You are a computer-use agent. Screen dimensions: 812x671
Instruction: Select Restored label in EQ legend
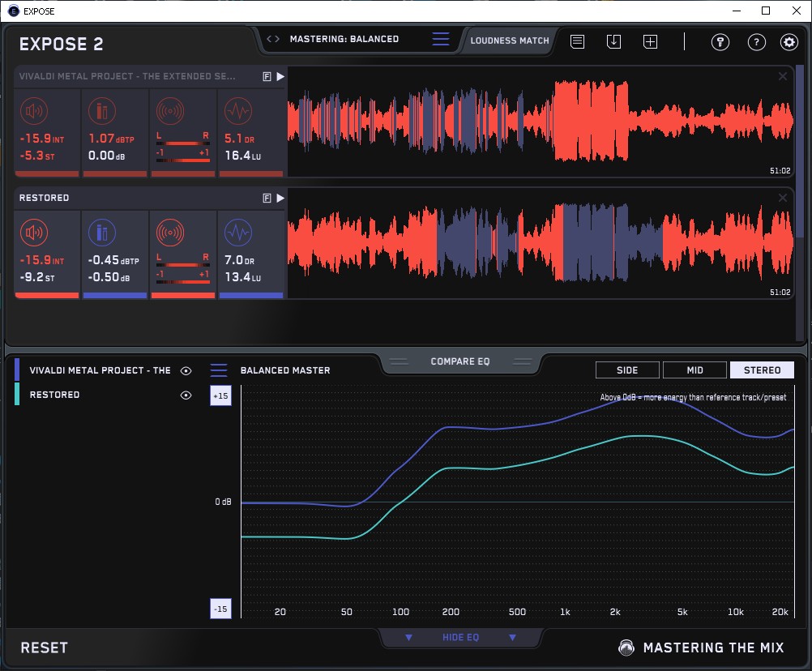[x=54, y=395]
